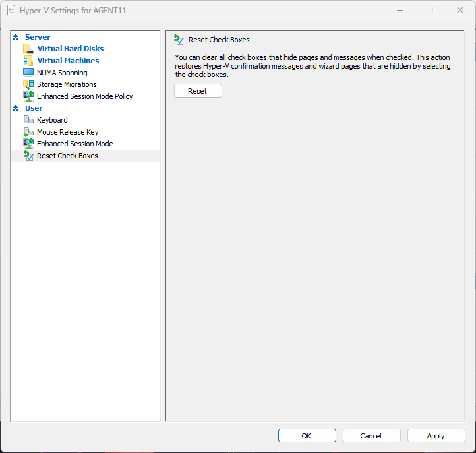Image resolution: width=476 pixels, height=453 pixels.
Task: Click the Enhanced Session Mode Policy icon
Action: (28, 96)
